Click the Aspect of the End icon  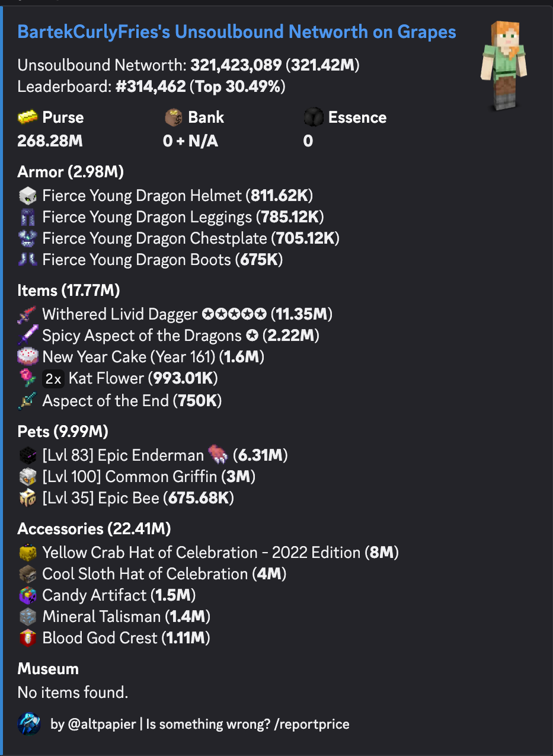click(x=28, y=401)
